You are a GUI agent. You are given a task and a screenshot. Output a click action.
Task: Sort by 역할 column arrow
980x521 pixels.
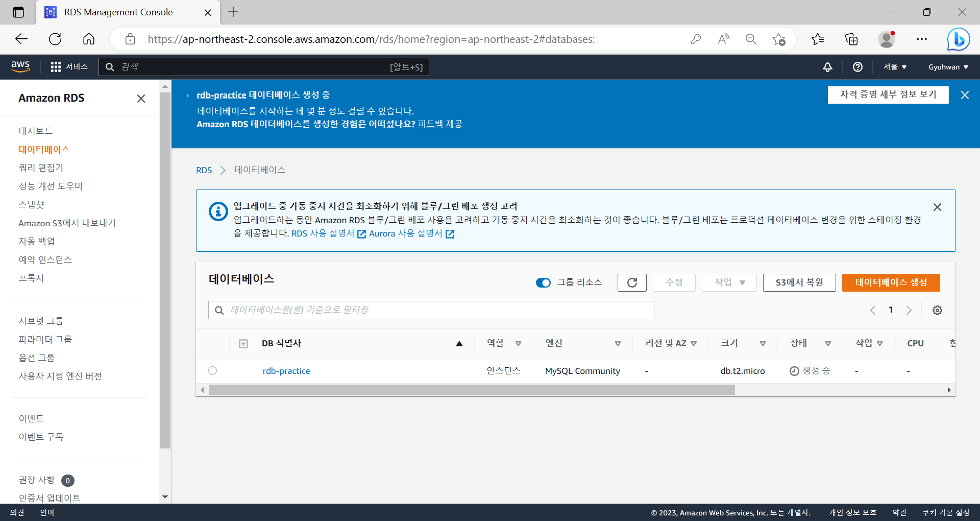point(518,344)
